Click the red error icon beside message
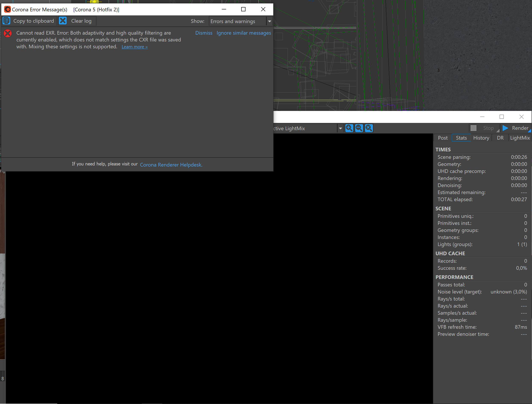532x404 pixels. [8, 33]
